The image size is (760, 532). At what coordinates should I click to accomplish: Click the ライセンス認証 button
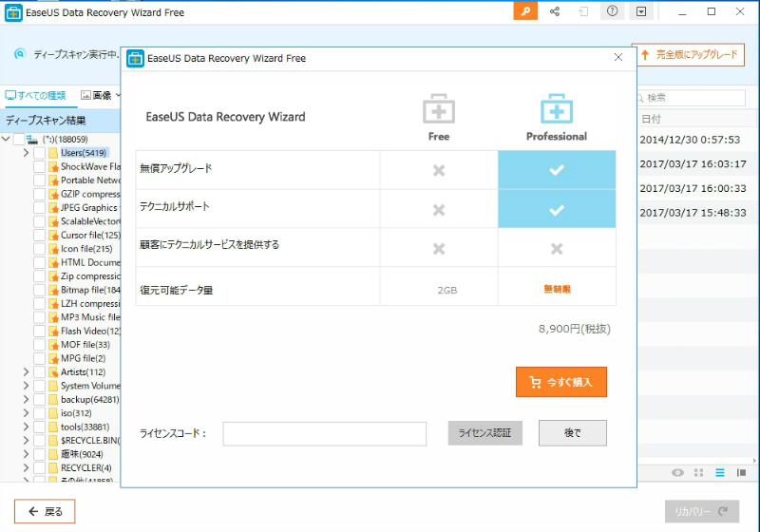click(485, 432)
